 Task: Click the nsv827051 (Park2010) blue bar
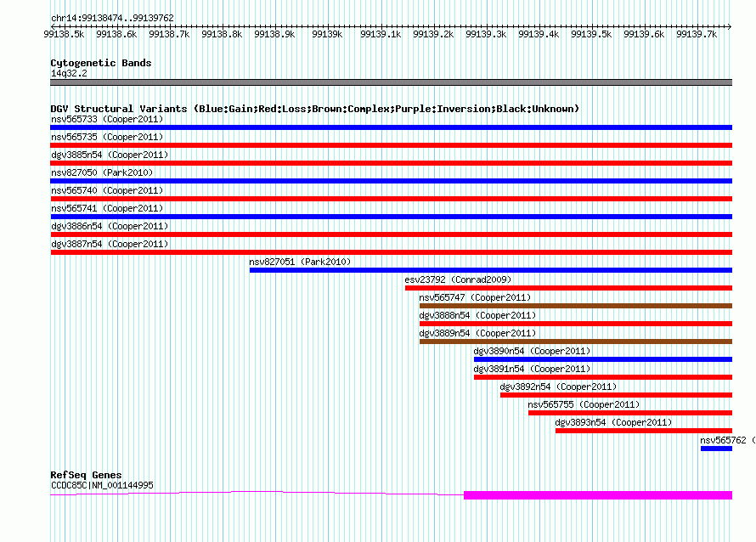point(491,270)
